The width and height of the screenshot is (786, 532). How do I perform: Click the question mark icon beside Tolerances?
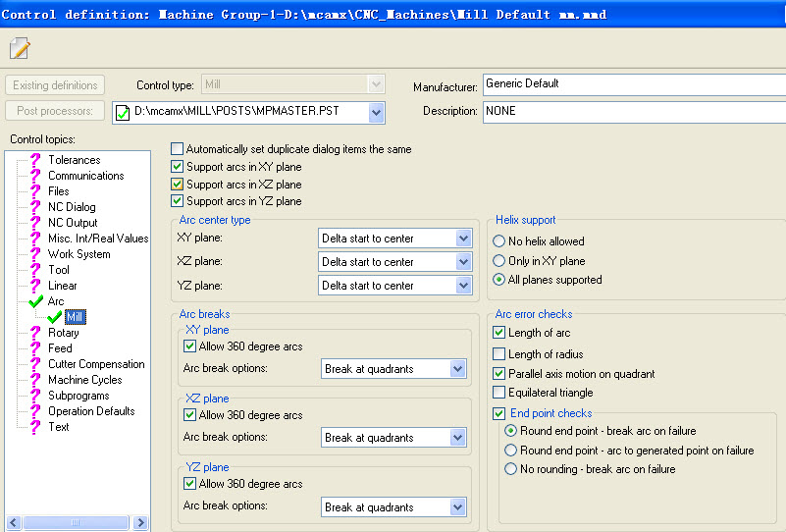click(36, 160)
